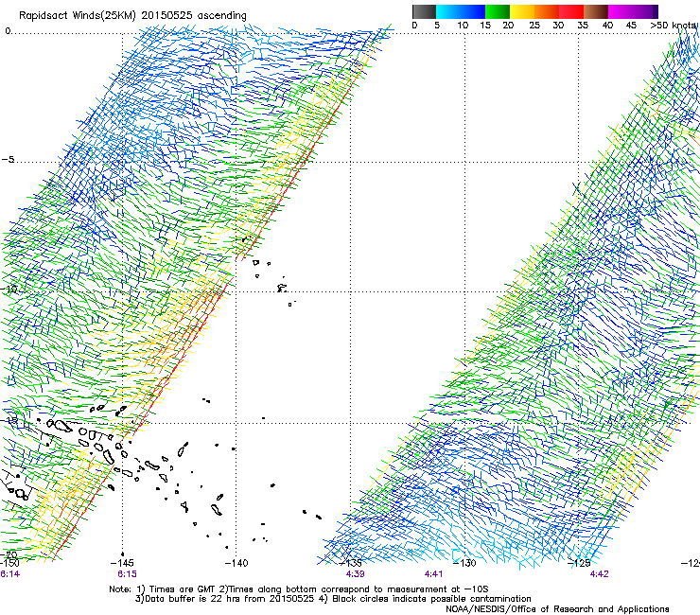Viewport: 700px width, 615px height.
Task: Click the '20' legend tick label
Action: tap(508, 26)
